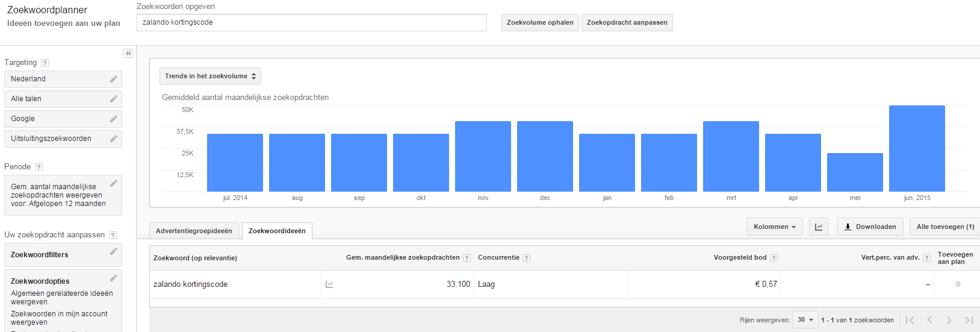
Task: Click Alle toevoegen (1) button
Action: [945, 227]
